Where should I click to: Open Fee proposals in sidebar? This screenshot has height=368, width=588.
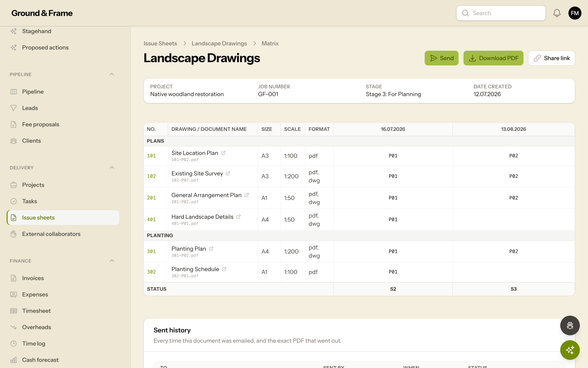point(63,124)
